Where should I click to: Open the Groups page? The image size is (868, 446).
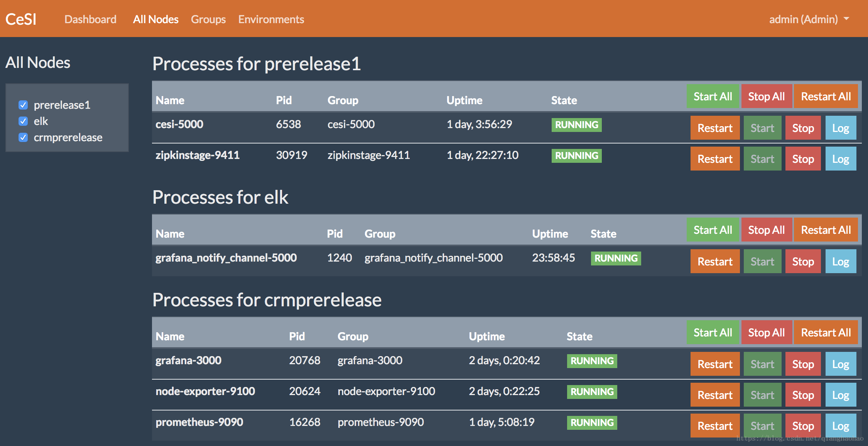pos(208,19)
